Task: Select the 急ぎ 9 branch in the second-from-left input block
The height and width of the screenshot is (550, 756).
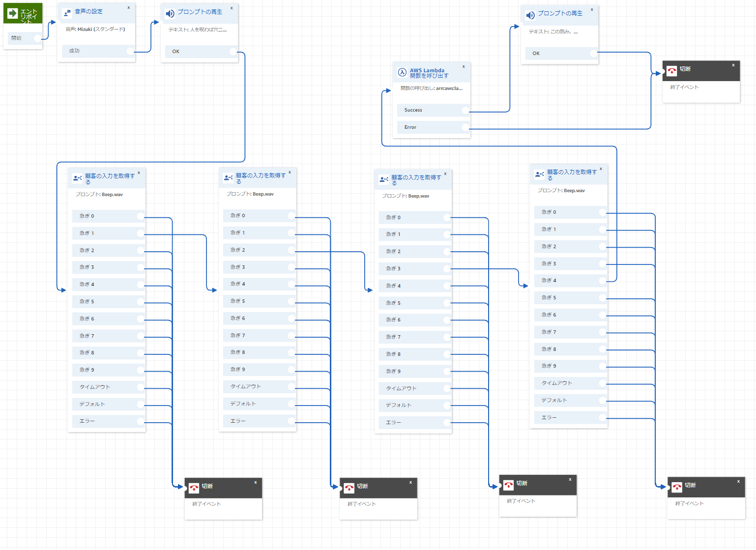Action: pyautogui.click(x=259, y=370)
